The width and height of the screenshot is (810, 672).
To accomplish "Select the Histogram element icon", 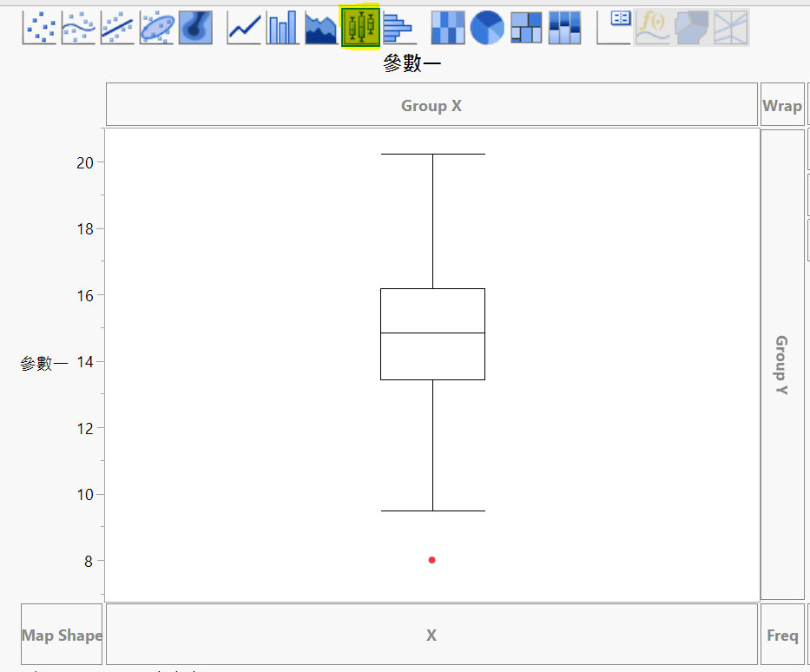I will [398, 28].
